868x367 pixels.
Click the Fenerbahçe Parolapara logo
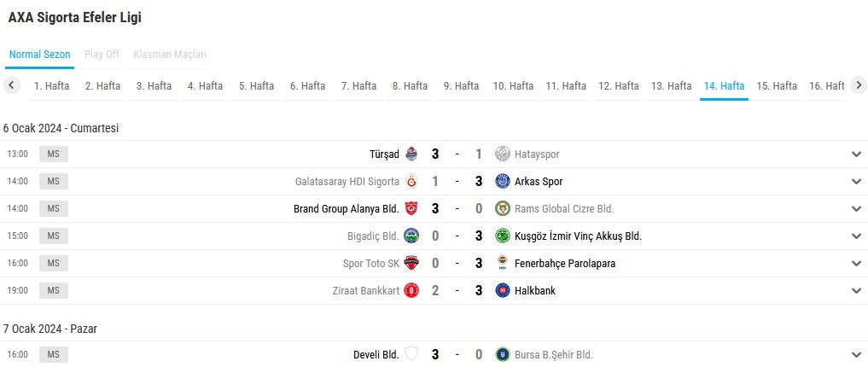(x=503, y=264)
